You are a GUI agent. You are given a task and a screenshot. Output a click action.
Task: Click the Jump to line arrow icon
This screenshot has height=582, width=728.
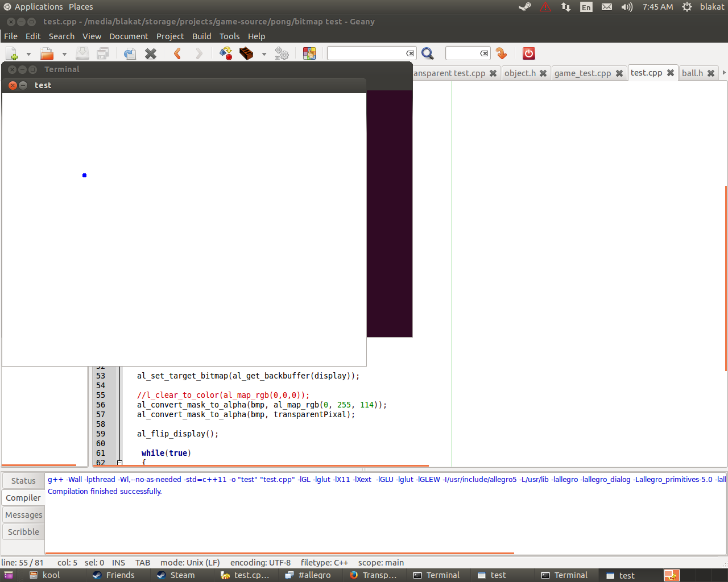click(x=501, y=53)
